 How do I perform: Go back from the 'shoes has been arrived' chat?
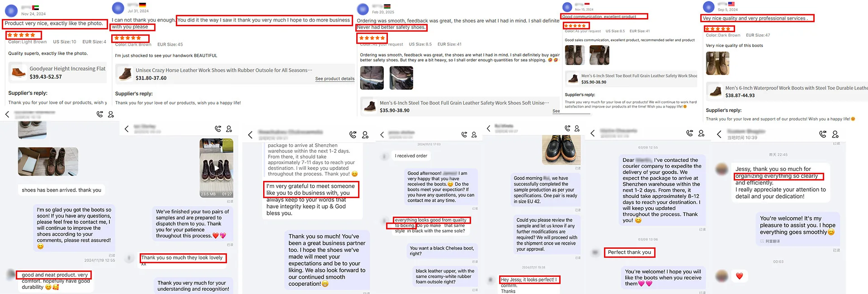[x=7, y=114]
